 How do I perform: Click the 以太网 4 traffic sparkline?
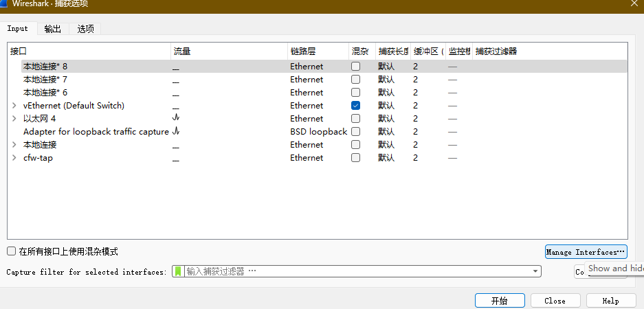point(176,118)
